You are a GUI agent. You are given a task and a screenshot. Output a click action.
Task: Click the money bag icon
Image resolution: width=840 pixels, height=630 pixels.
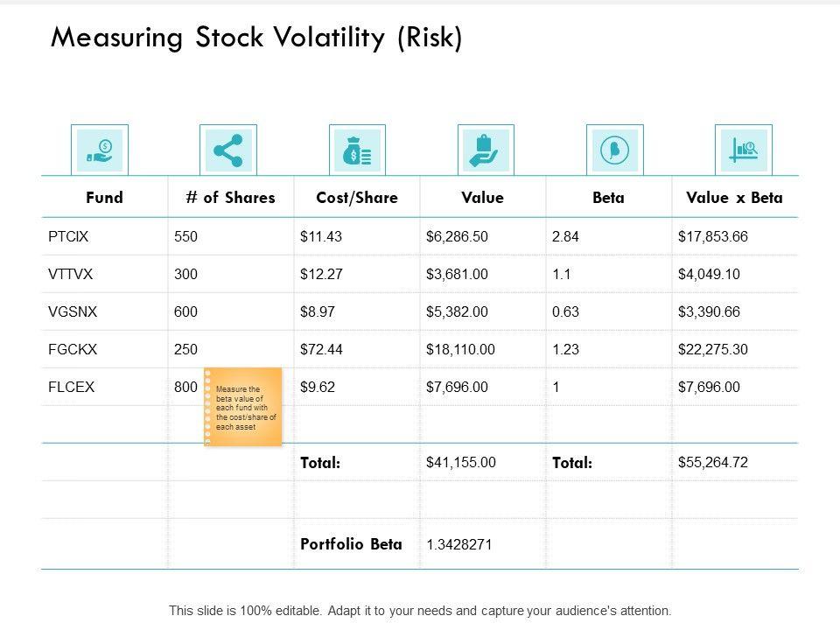(358, 150)
